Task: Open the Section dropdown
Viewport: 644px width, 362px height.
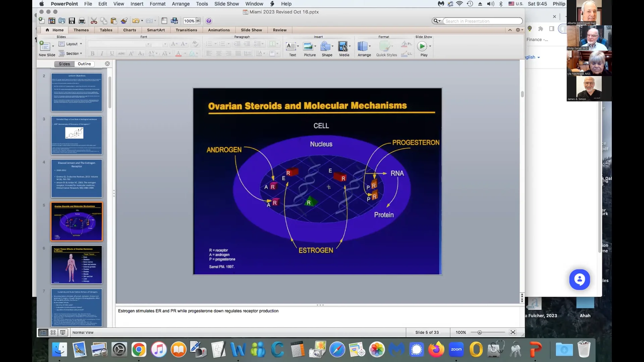Action: click(70, 53)
